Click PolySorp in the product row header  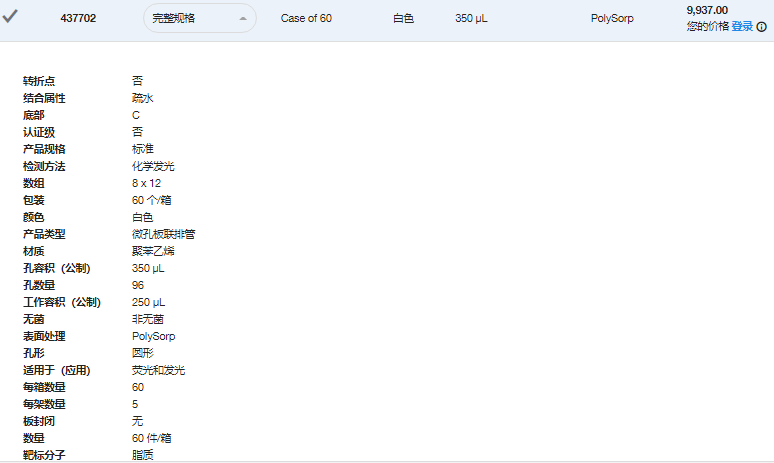[612, 18]
